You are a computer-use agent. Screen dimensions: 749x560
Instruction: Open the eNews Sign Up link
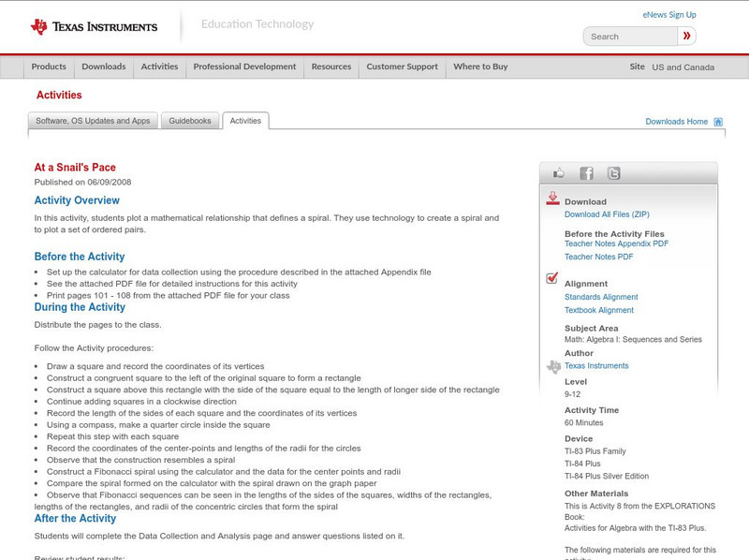[x=669, y=15]
